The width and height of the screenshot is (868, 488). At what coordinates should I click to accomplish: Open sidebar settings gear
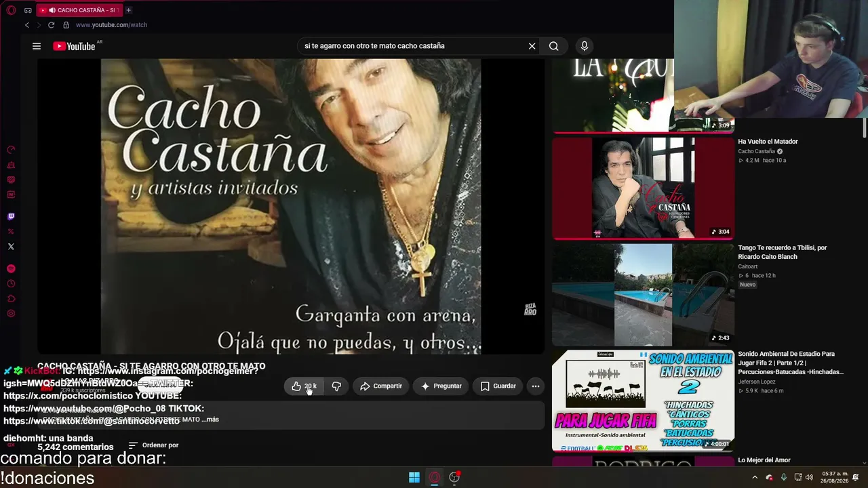11,314
